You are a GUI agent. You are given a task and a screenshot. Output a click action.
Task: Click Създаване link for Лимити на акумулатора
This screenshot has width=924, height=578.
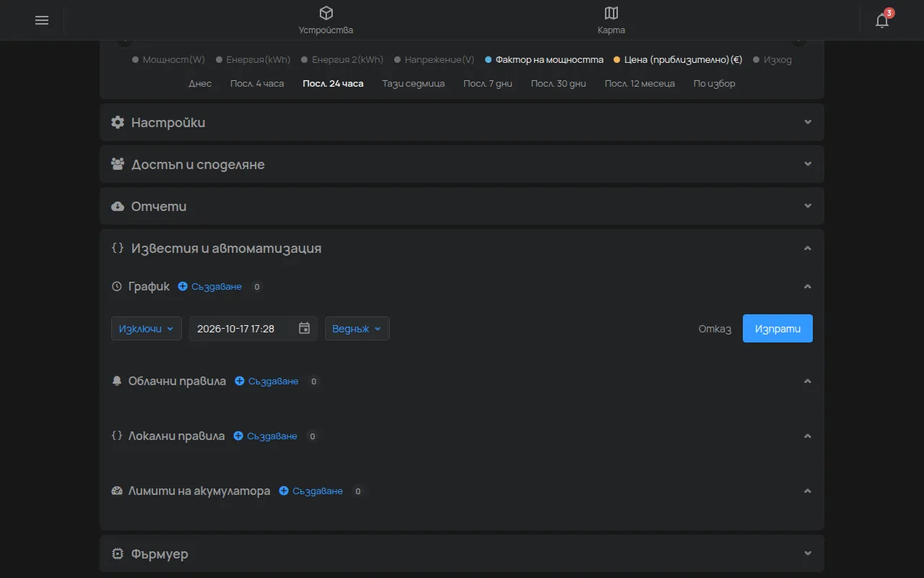click(x=318, y=491)
